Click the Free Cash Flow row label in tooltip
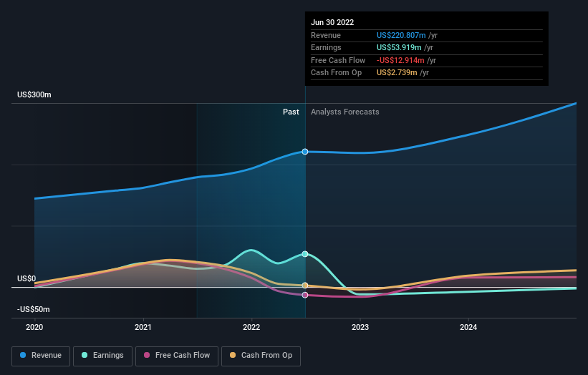Screen dimensions: 588x375 (x=338, y=60)
